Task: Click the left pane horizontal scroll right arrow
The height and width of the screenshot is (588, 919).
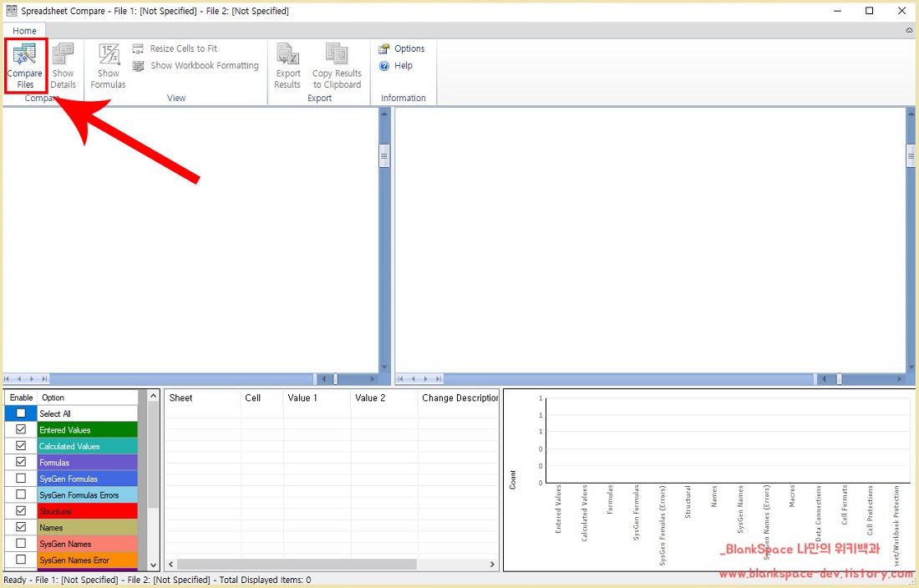Action: click(372, 379)
